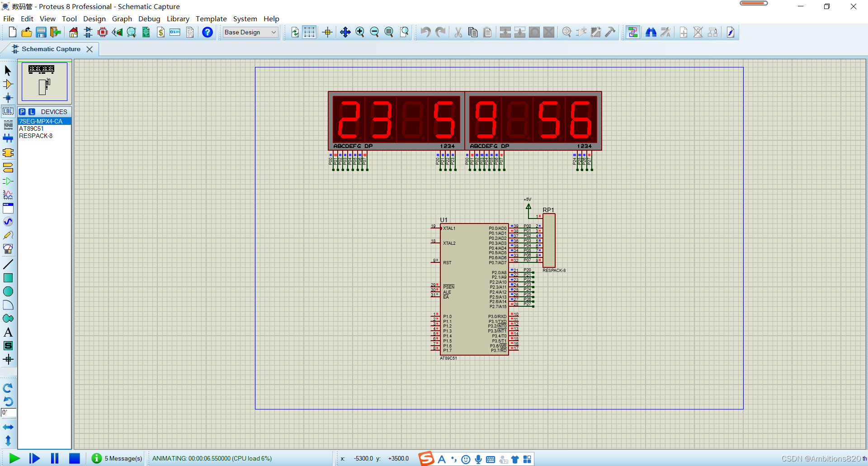Select the arrow Selection mode tool
The image size is (868, 466).
pyautogui.click(x=8, y=71)
